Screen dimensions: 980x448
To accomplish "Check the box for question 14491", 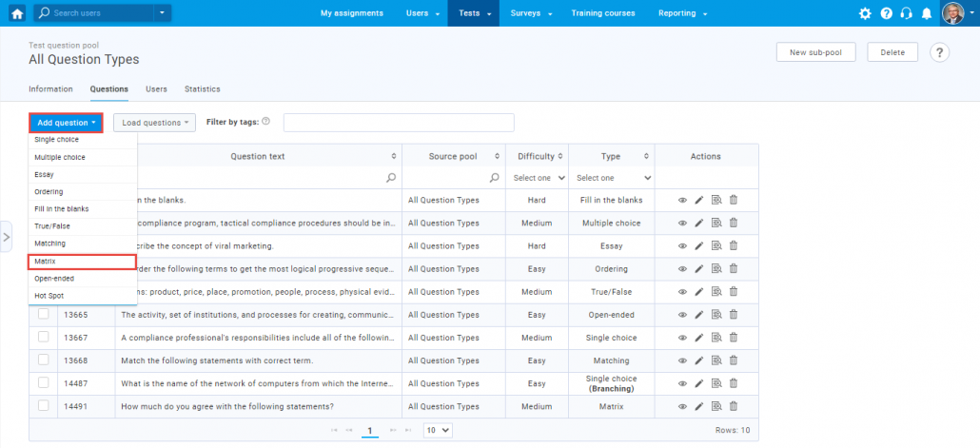I will [x=44, y=405].
